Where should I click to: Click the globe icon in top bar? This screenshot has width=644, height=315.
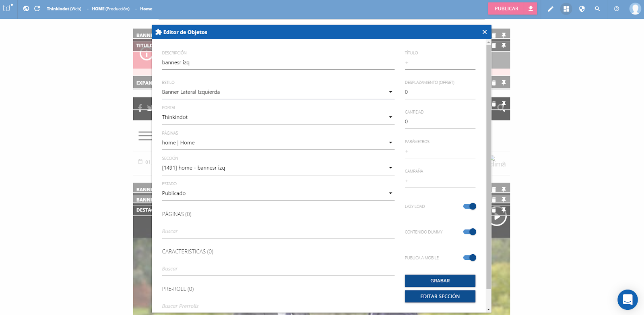(26, 8)
